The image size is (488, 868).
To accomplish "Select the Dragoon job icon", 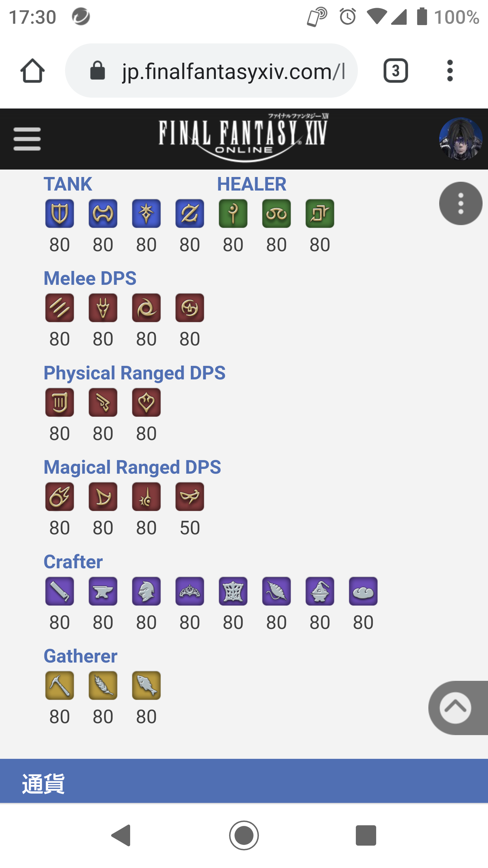I will [103, 308].
